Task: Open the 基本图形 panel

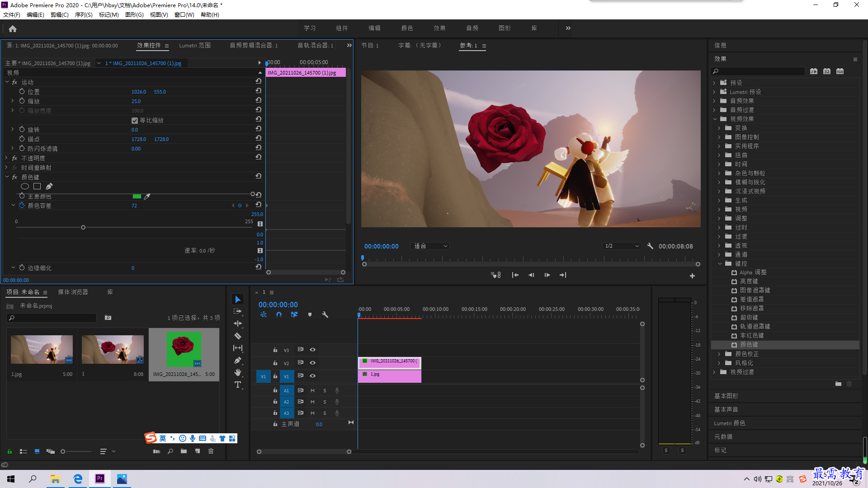Action: click(x=726, y=396)
